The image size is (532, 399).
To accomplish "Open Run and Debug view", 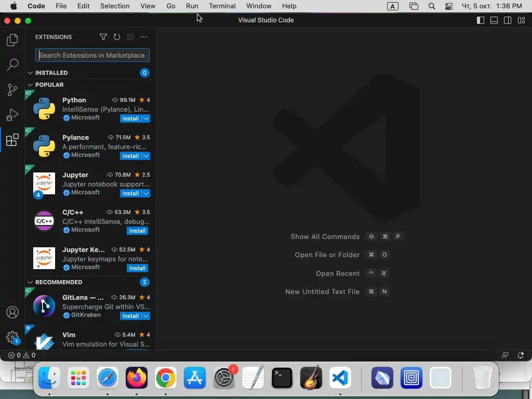I will pos(12,115).
